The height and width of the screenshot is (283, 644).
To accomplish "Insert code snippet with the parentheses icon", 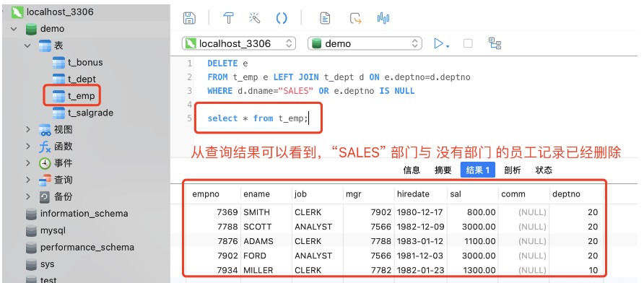I will click(282, 18).
